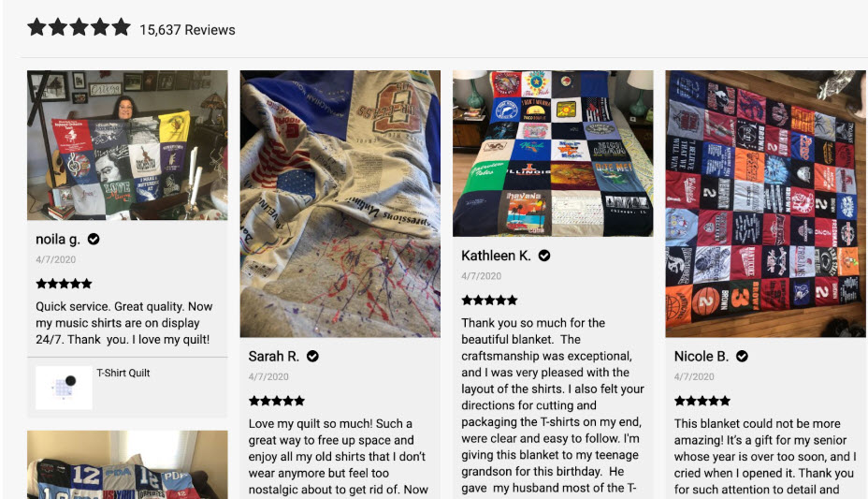The height and width of the screenshot is (499, 868).
Task: Open the 15,637 Reviews link
Action: pyautogui.click(x=187, y=30)
